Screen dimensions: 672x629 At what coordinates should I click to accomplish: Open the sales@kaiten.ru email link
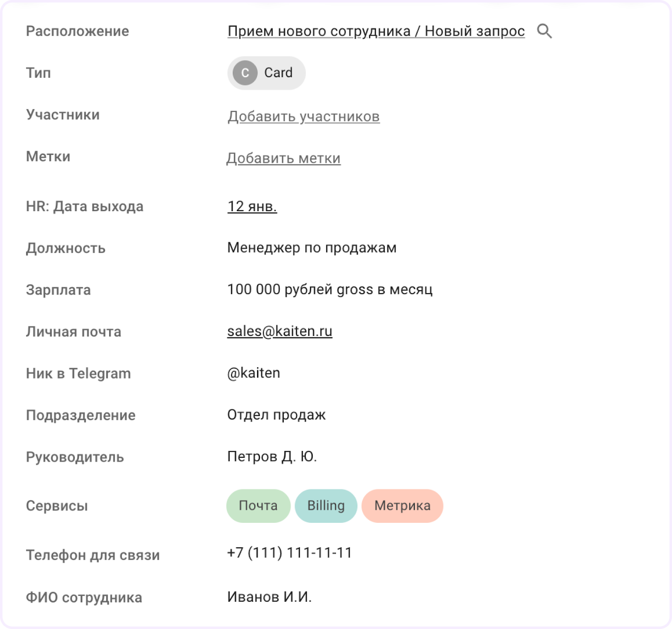click(280, 331)
